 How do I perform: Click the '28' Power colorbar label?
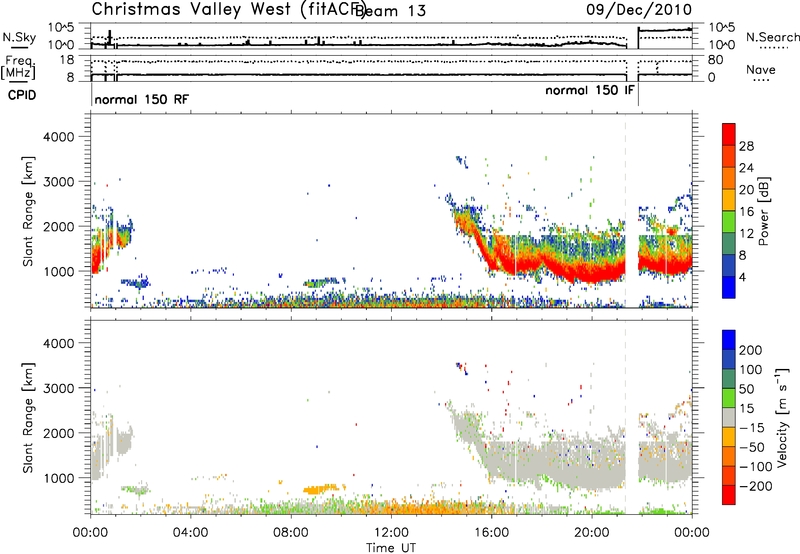[746, 146]
